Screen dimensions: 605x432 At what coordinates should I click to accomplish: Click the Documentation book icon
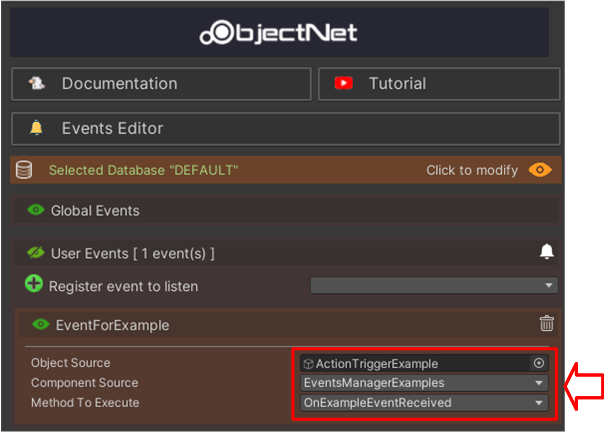[36, 84]
